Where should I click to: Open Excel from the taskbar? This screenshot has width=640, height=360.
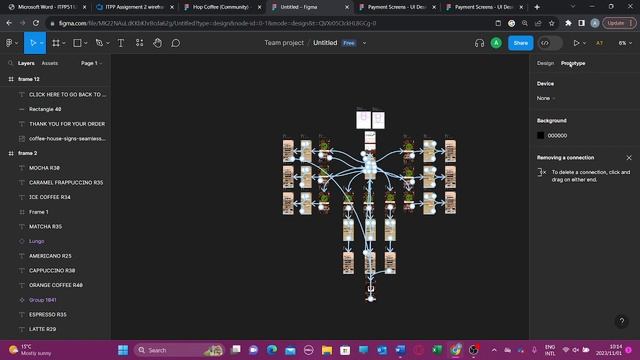click(437, 350)
